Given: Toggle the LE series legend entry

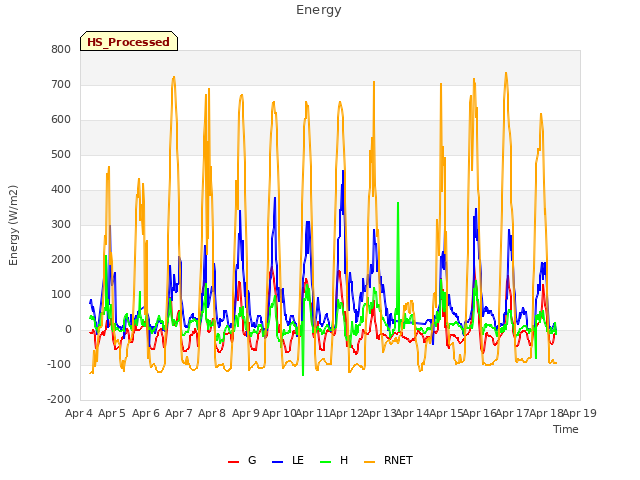Looking at the screenshot, I should click(288, 460).
